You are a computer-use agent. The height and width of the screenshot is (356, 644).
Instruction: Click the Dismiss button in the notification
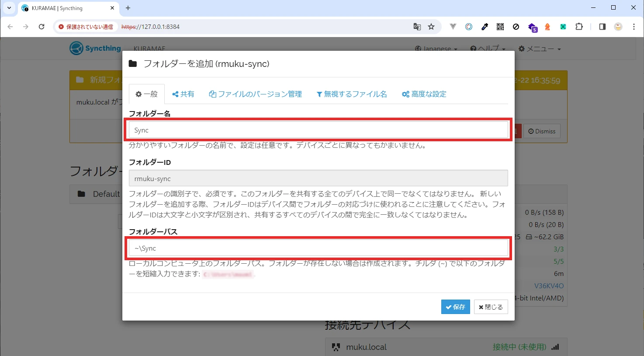(542, 131)
